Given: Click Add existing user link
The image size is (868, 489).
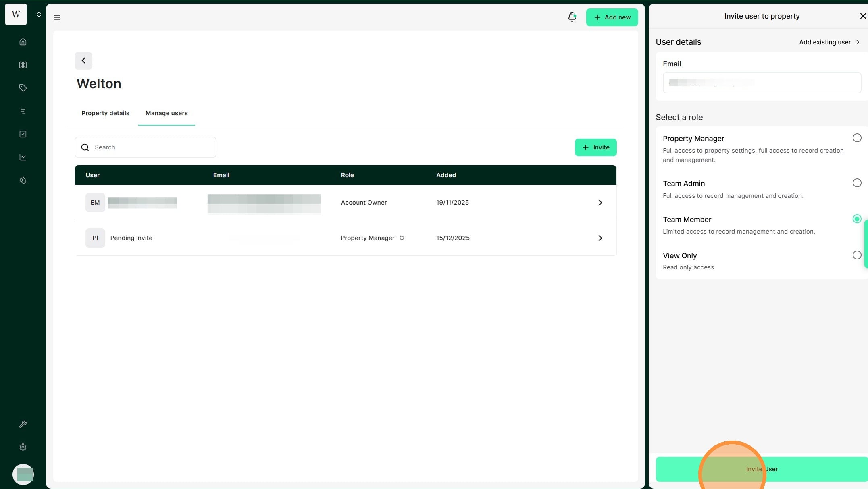Looking at the screenshot, I should (829, 42).
